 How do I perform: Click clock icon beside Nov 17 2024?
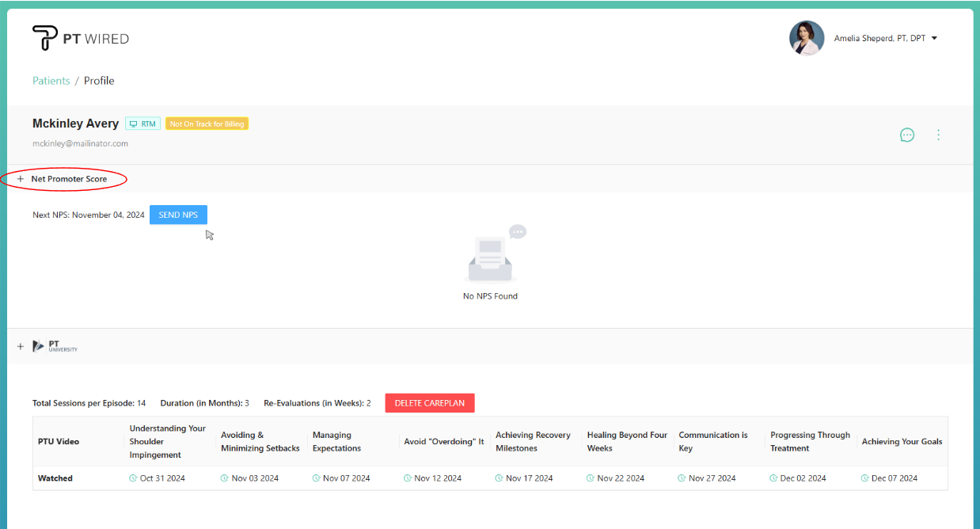499,478
